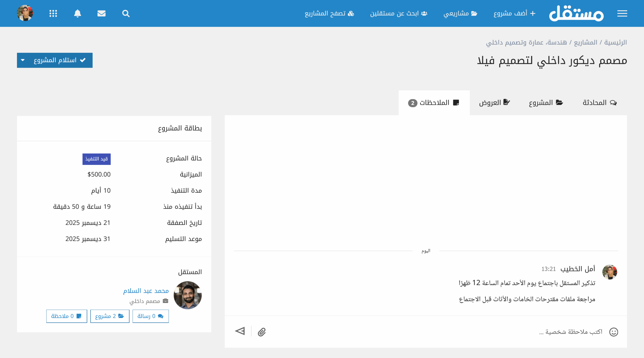Switch to the العروض tab
Viewport: 644px width, 358px height.
coord(494,103)
